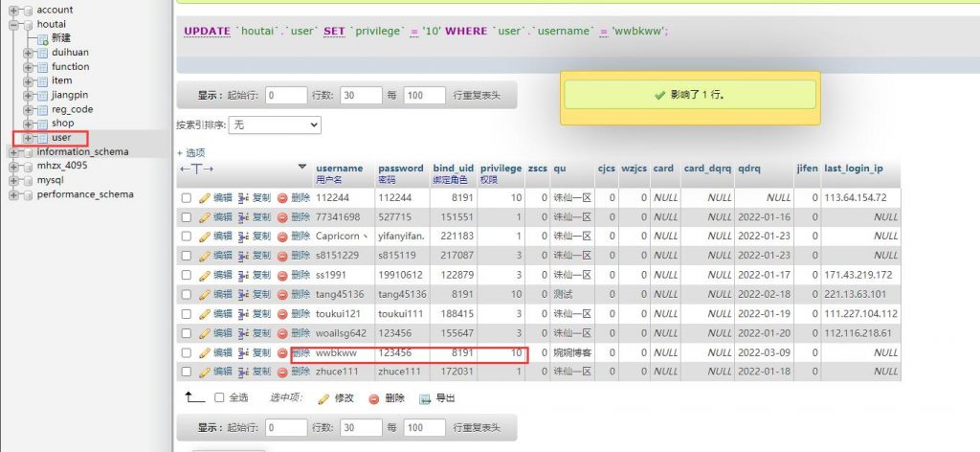Viewport: 980px width, 452px height.
Task: Click the sort arrow icon in table header
Action: coord(301,167)
